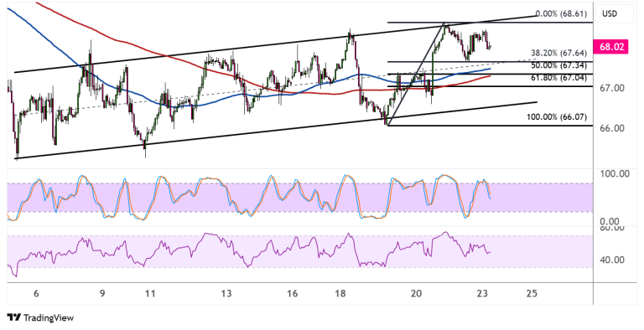The image size is (644, 330).
Task: Select the 61.80% (67.04) Fibonacci label
Action: (x=558, y=78)
